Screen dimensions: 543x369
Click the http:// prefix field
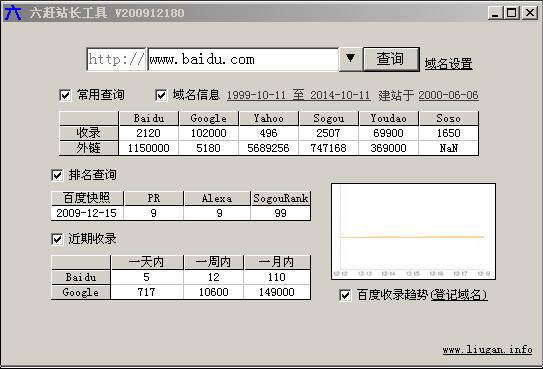116,59
